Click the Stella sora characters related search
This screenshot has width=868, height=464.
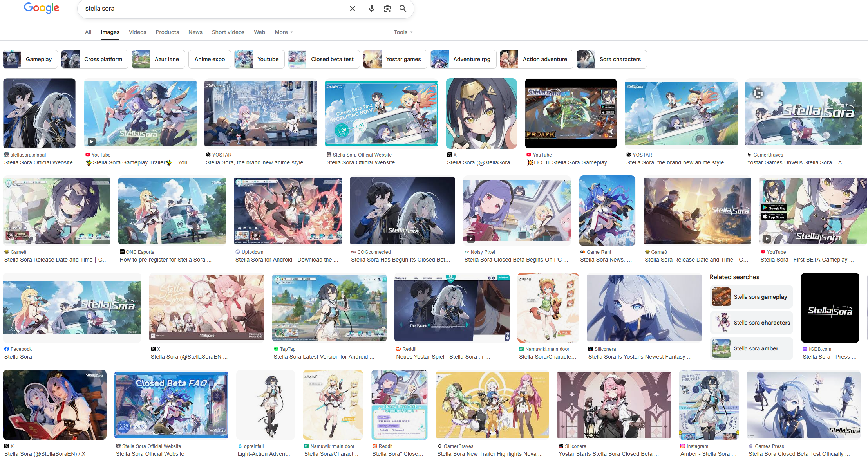coord(751,323)
